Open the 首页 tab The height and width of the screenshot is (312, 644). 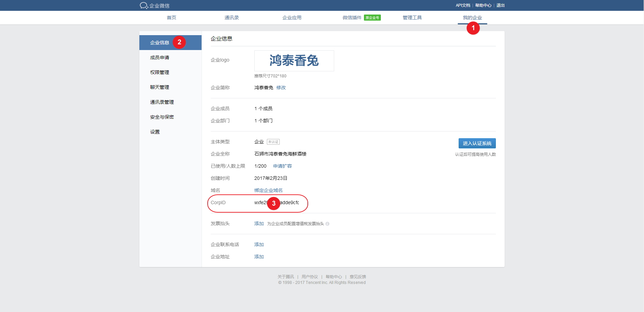pyautogui.click(x=171, y=18)
